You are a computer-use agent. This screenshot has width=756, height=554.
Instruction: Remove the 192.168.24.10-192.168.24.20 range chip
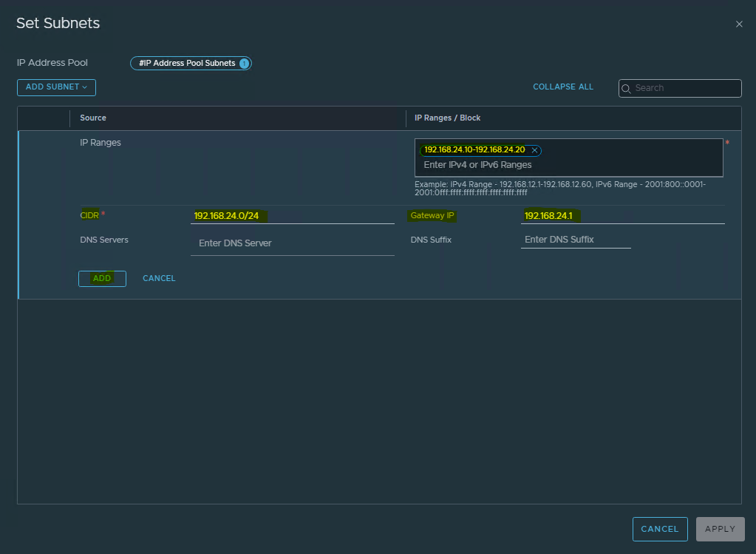pos(534,150)
